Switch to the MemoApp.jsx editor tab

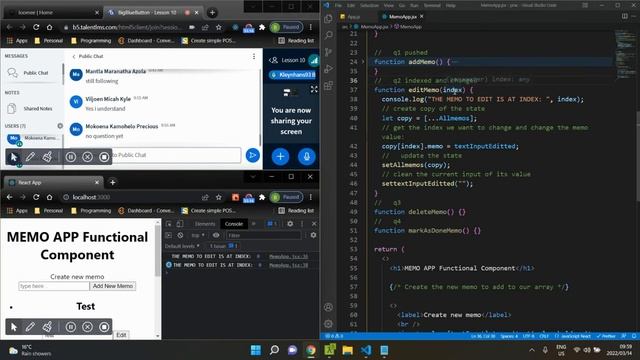point(402,17)
